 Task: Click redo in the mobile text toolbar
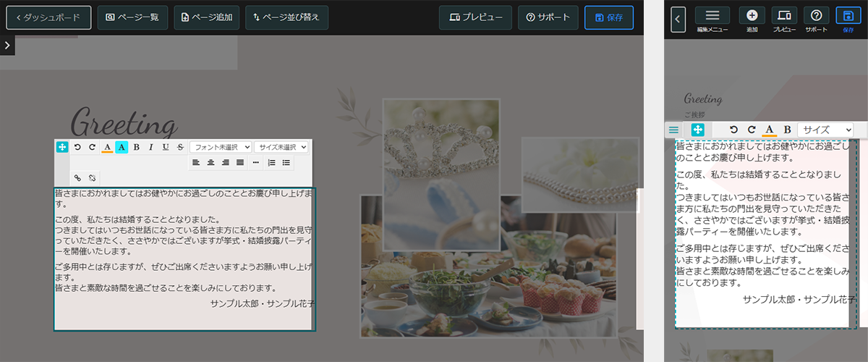(x=752, y=130)
